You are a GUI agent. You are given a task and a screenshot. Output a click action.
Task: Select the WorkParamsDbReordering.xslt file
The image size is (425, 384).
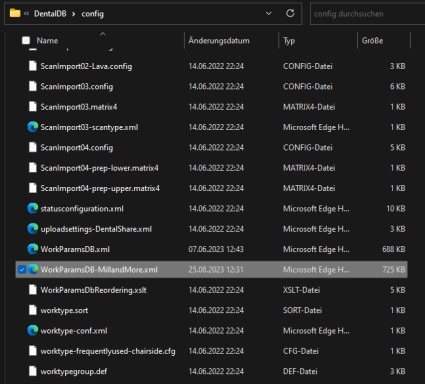211,290
